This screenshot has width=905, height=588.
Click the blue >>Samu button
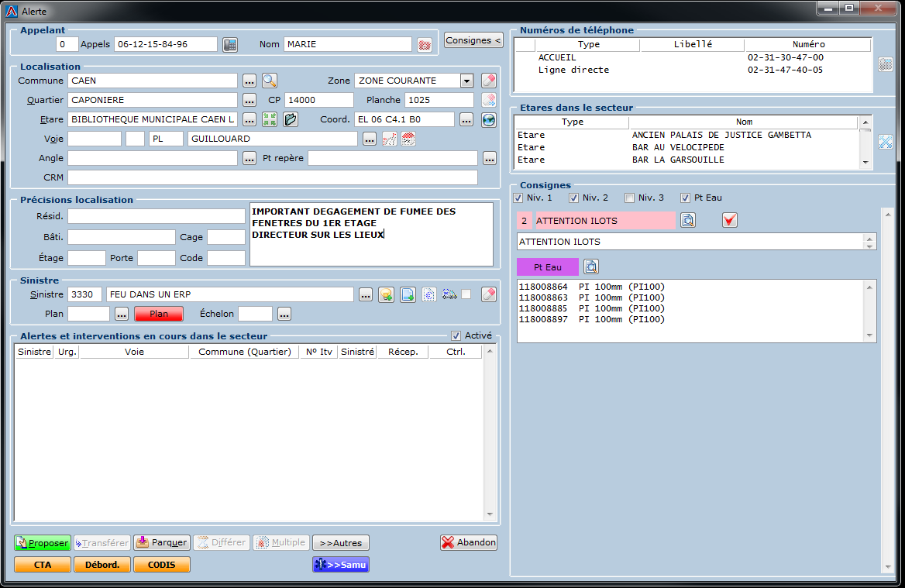pyautogui.click(x=340, y=565)
